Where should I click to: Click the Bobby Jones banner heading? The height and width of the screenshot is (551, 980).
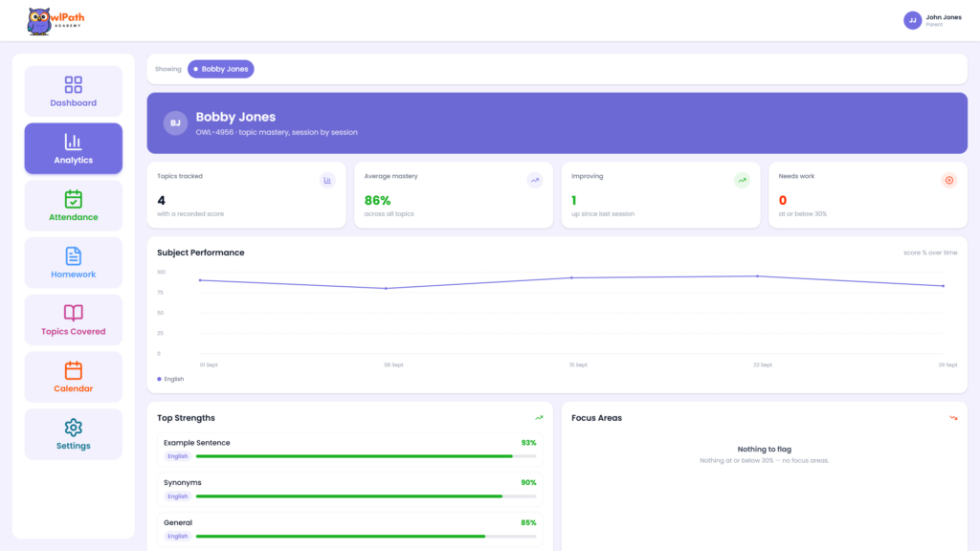(235, 117)
